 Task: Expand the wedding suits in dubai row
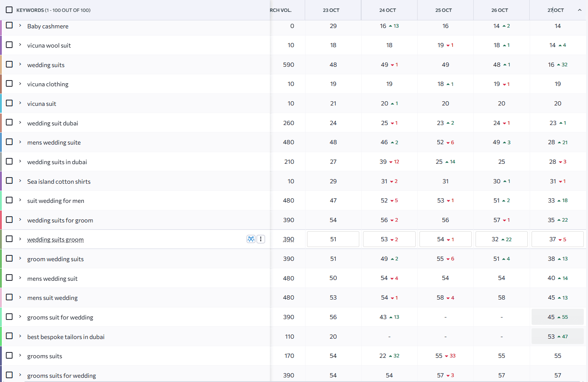20,161
